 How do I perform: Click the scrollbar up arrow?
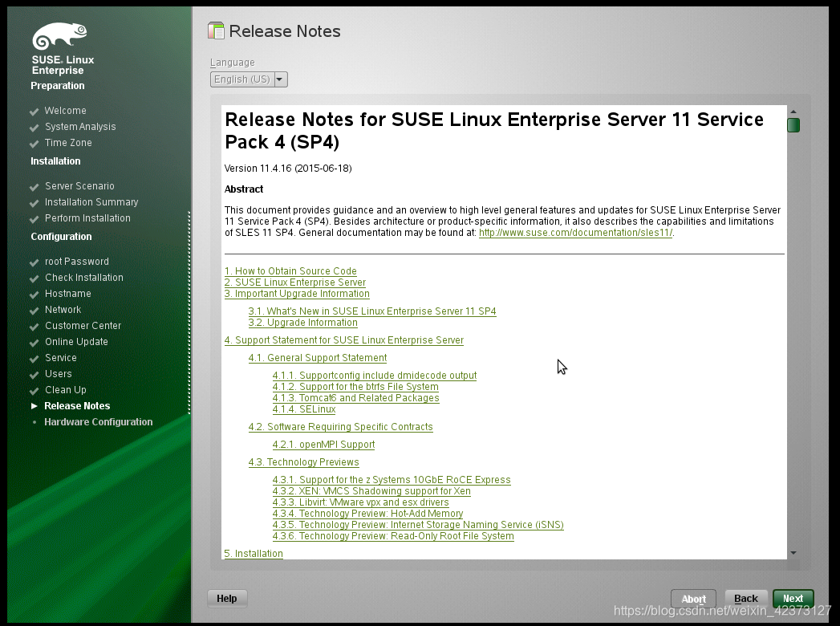tap(793, 112)
